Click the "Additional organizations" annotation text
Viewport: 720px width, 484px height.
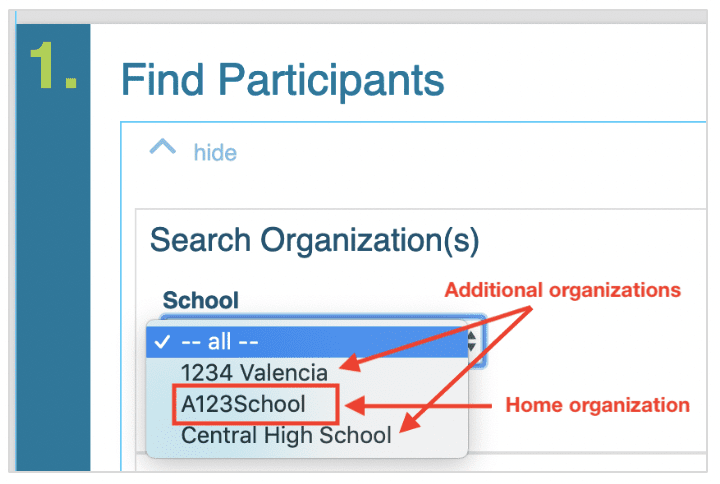562,290
